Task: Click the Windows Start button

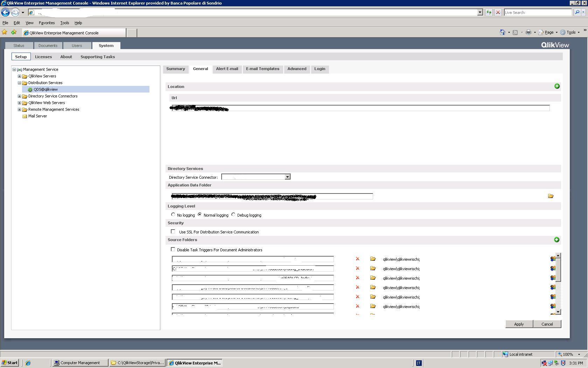Action: [10, 363]
